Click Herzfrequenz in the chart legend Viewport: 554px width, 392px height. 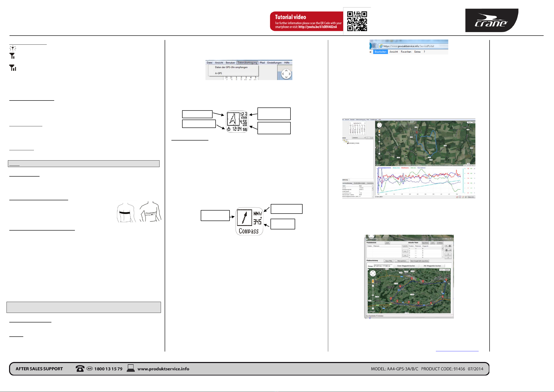[405, 168]
